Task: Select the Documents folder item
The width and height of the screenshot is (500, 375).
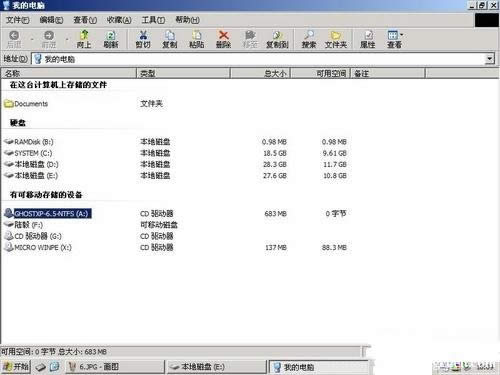Action: [26, 104]
